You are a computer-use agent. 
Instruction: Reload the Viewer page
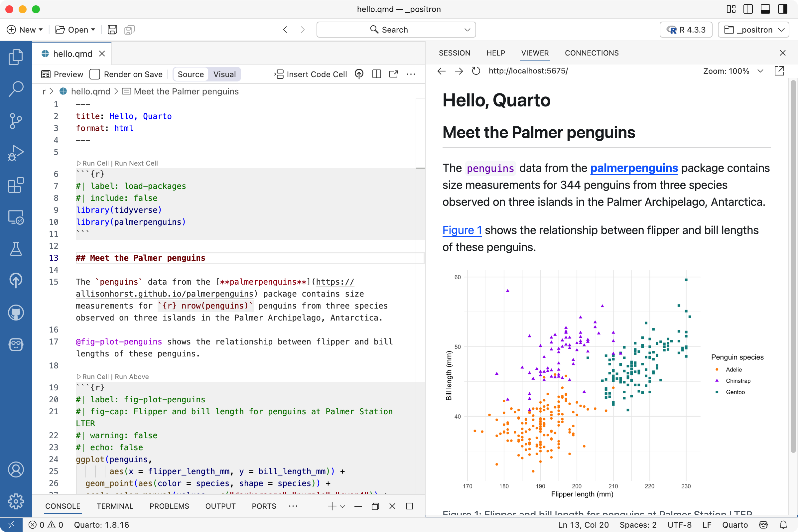coord(476,71)
